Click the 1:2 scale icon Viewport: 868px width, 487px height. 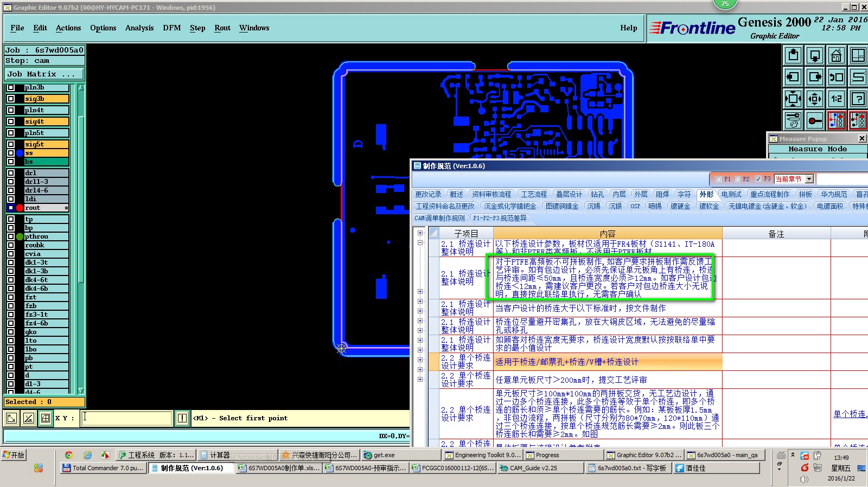tap(837, 99)
